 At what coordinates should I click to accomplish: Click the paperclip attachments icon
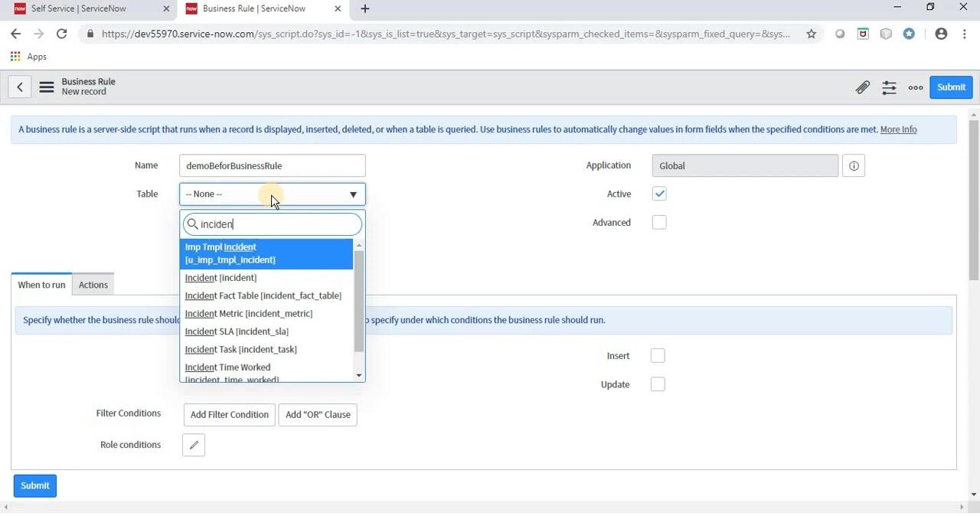click(x=863, y=87)
